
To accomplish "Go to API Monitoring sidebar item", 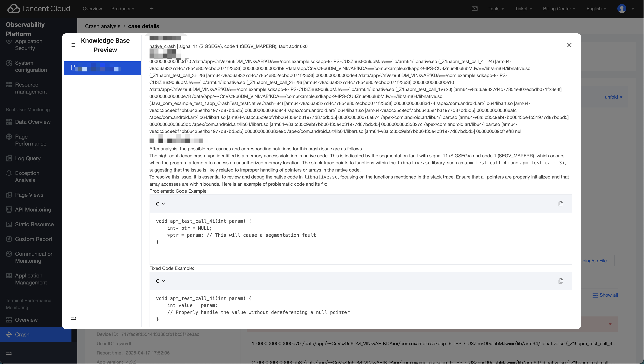I will click(x=33, y=210).
